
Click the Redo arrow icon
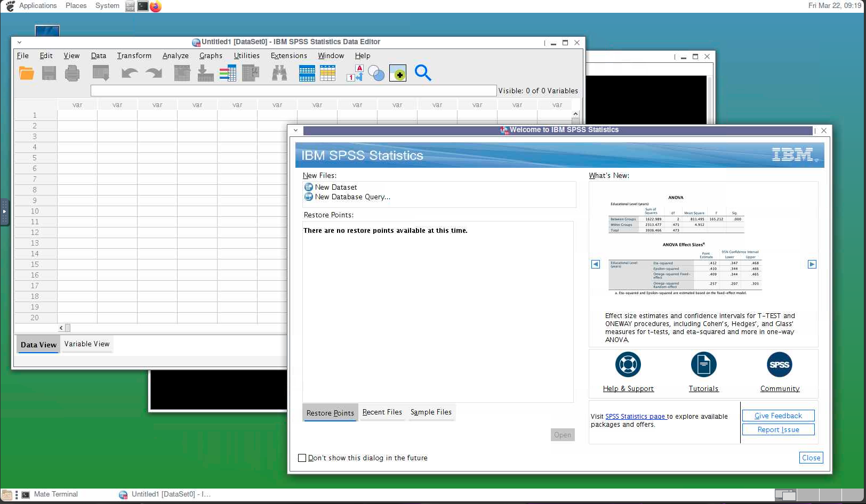(154, 73)
